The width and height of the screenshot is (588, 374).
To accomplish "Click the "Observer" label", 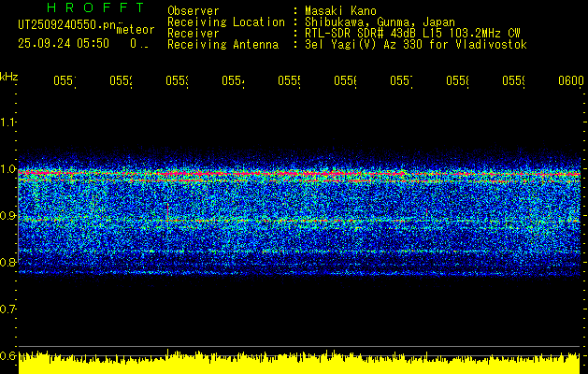I will point(194,11).
